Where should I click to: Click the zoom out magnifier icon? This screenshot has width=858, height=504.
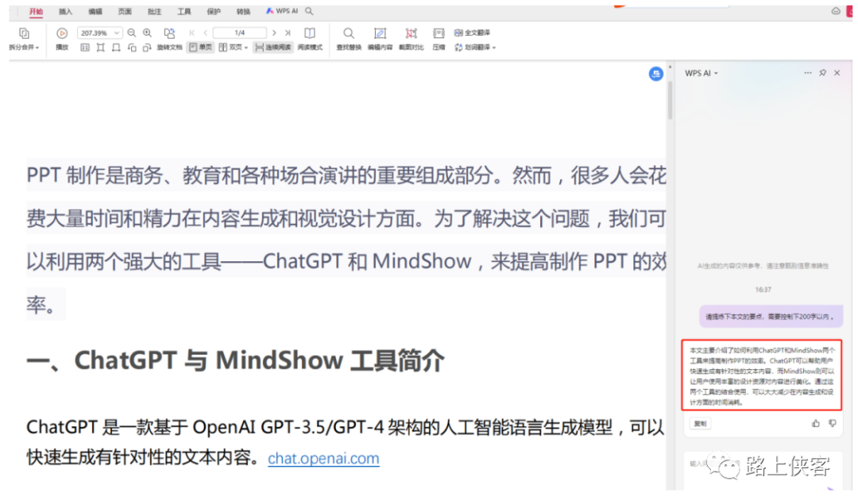coord(131,33)
